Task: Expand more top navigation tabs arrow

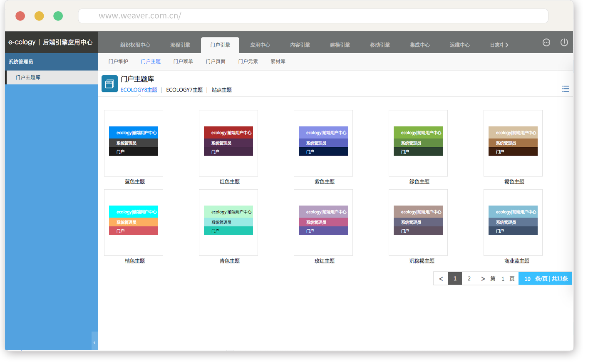Action: [507, 45]
